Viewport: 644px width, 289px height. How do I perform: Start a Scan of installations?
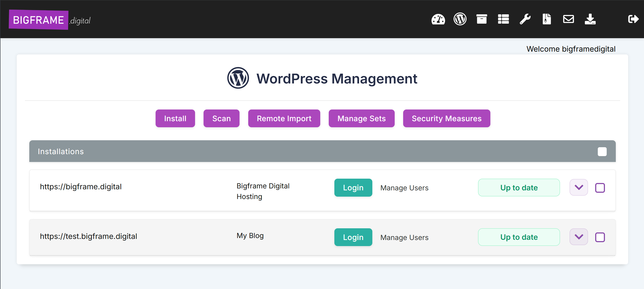[221, 118]
